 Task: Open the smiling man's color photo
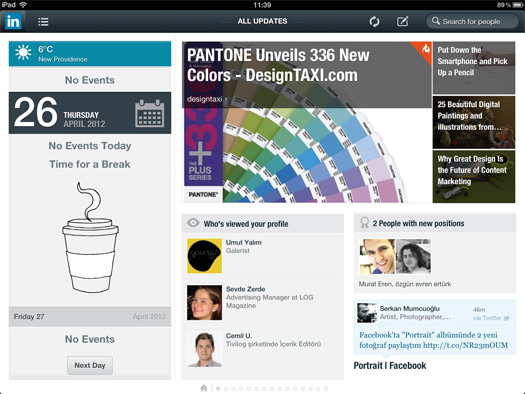click(377, 257)
